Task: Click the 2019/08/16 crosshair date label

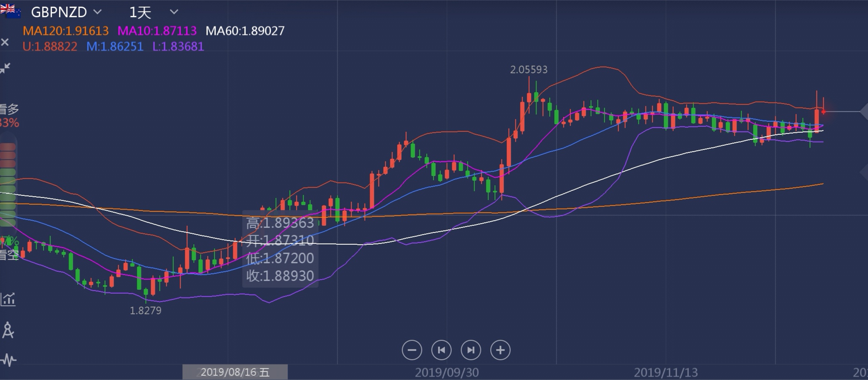Action: click(x=235, y=372)
